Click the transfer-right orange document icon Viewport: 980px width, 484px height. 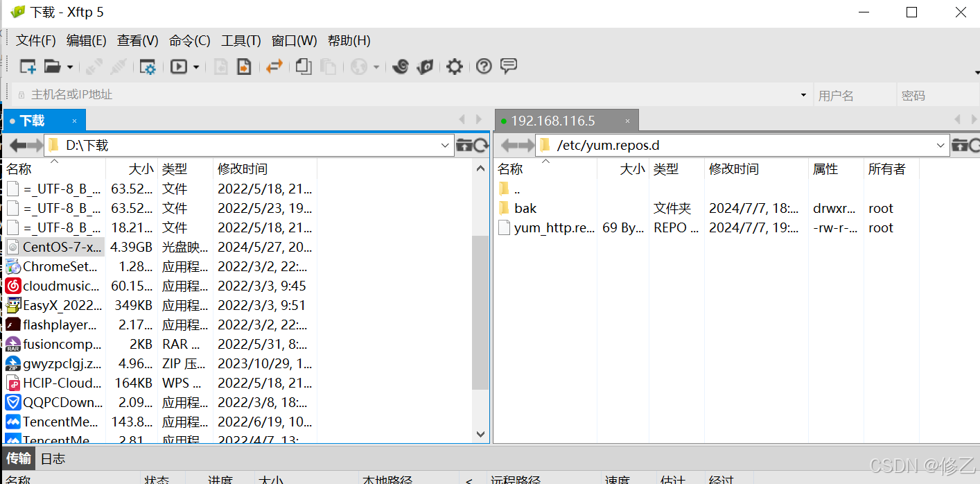(x=243, y=67)
